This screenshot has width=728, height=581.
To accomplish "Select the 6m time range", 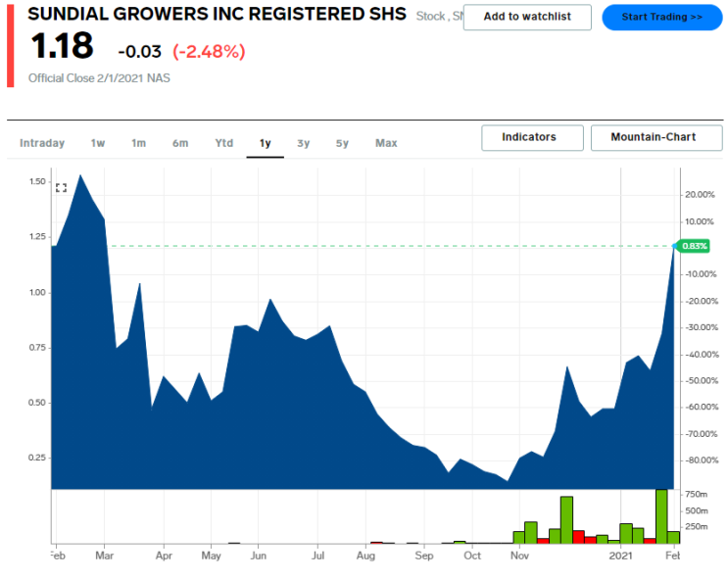I will (x=180, y=143).
